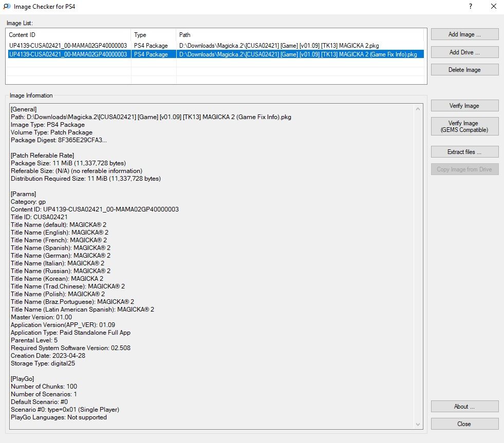Viewport: 504px width, 443px height.
Task: Click the Package Digest line
Action: click(x=59, y=140)
